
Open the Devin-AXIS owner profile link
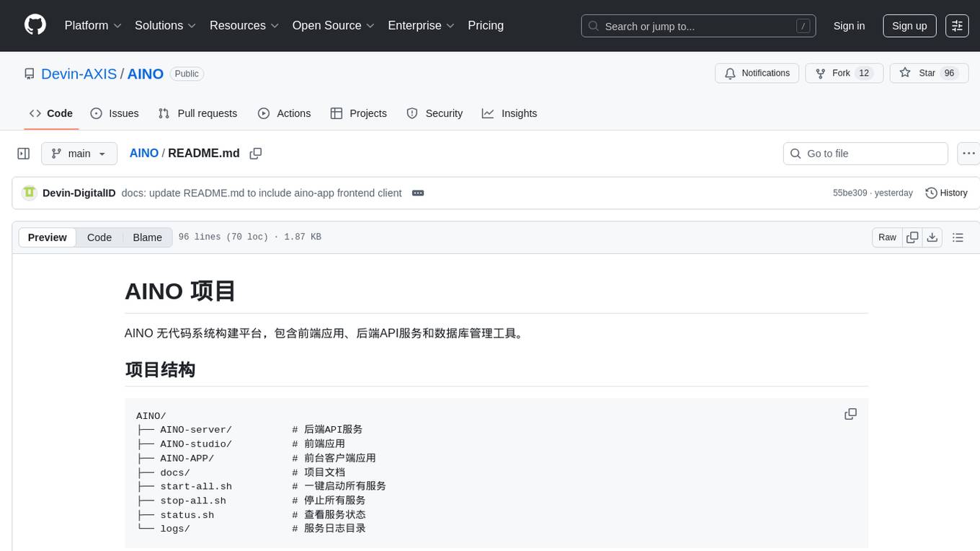[x=79, y=74]
